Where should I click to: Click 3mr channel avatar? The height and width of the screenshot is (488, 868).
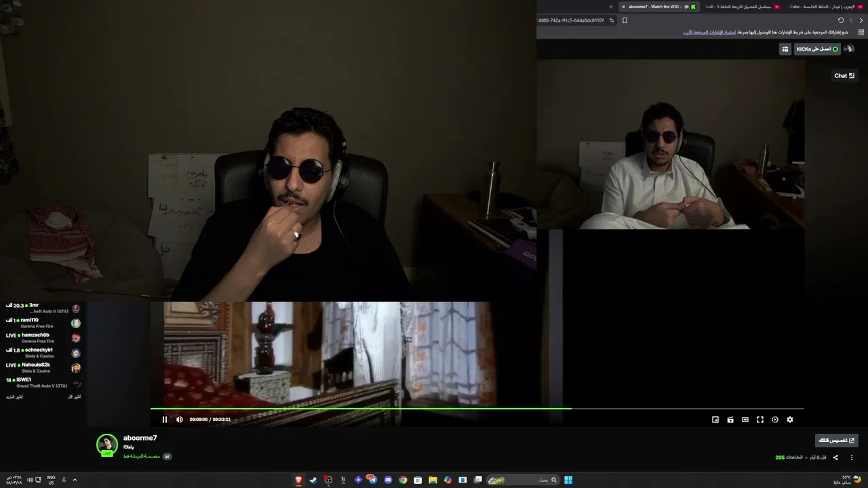click(x=76, y=308)
